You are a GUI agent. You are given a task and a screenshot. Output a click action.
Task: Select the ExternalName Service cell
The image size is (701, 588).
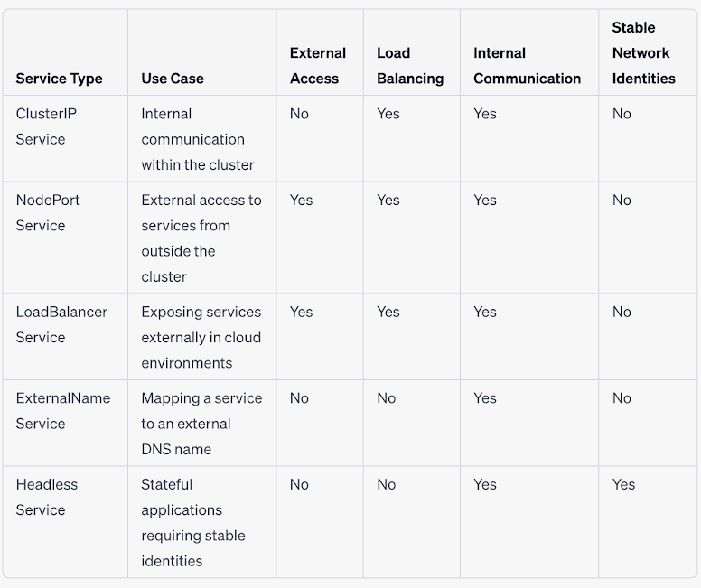(62, 410)
